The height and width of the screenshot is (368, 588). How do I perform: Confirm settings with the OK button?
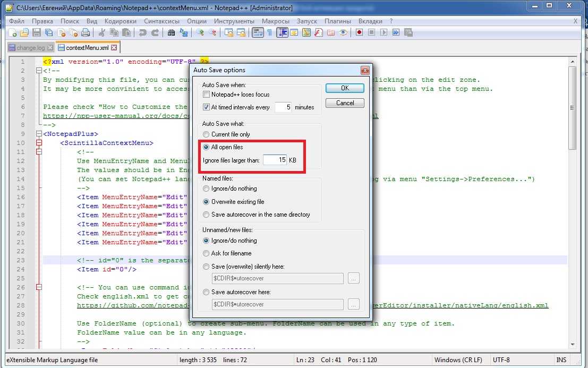point(344,88)
